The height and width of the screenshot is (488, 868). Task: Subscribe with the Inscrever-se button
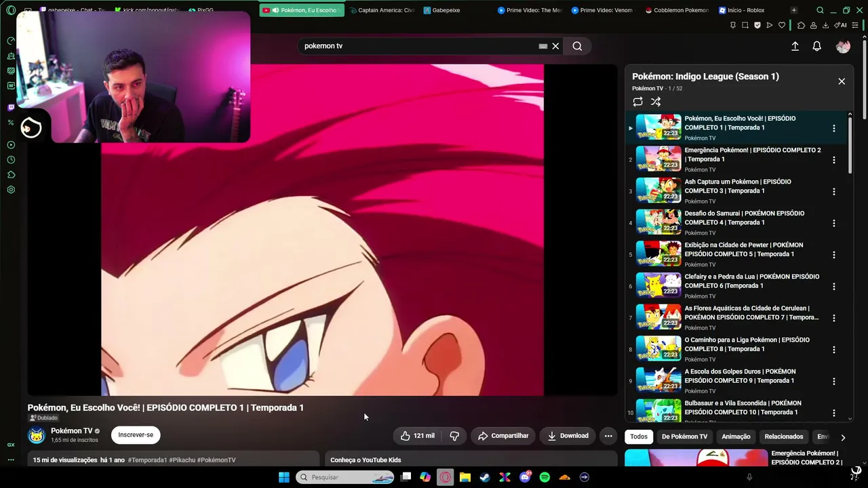136,435
